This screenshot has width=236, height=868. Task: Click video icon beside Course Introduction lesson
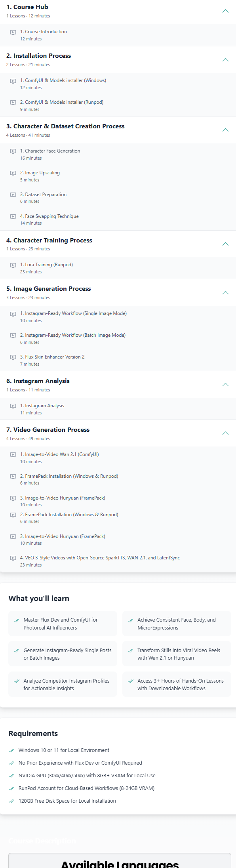coord(13,32)
